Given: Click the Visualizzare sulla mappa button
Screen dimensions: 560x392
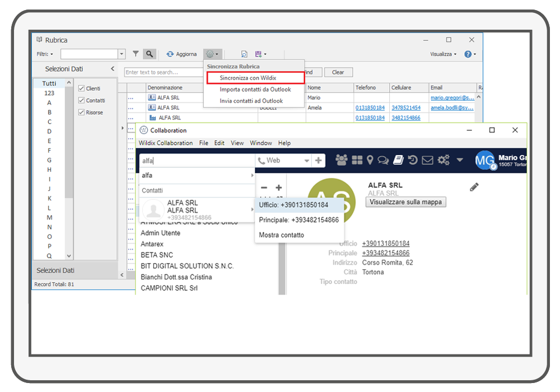Looking at the screenshot, I should [406, 202].
